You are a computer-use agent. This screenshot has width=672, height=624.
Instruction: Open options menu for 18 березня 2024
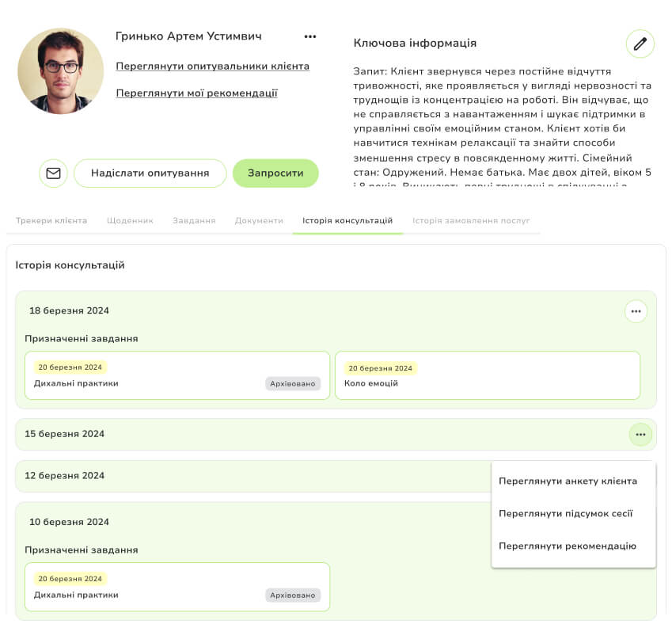636,311
